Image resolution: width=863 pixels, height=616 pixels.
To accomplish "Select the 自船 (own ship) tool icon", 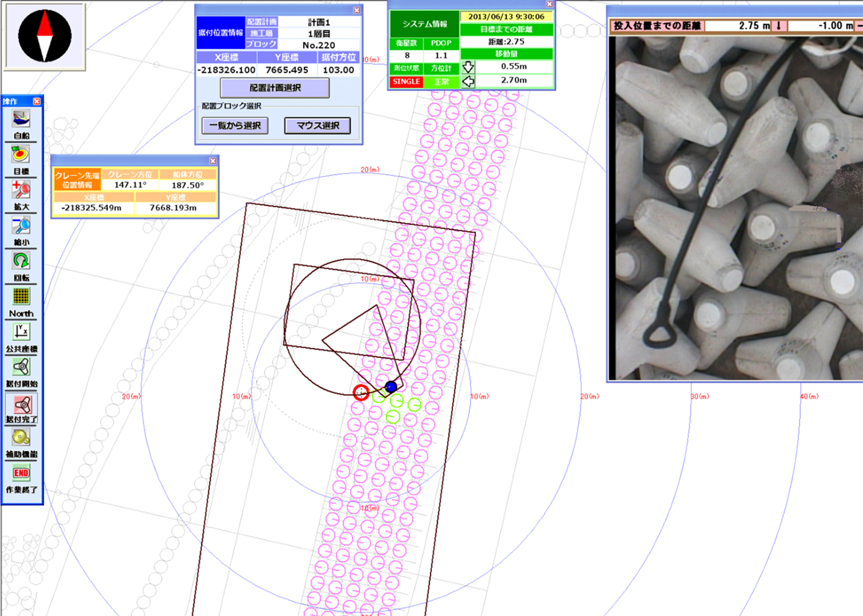I will 21,119.
